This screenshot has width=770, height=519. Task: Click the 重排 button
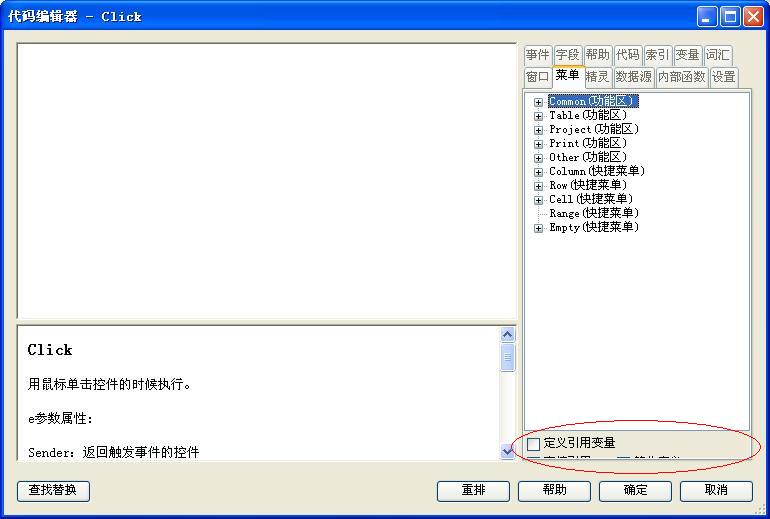[473, 490]
